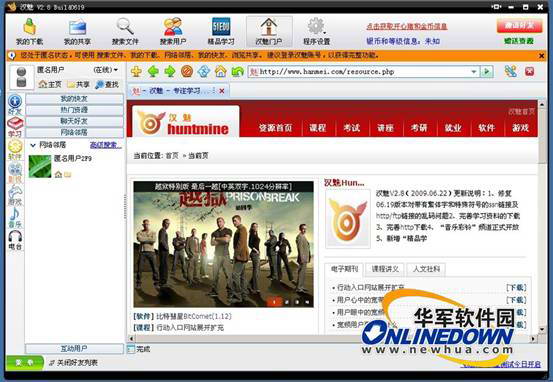Screen dimensions: 553x382
Task: Dismiss the orange anonymous-status notice
Action: click(x=541, y=56)
